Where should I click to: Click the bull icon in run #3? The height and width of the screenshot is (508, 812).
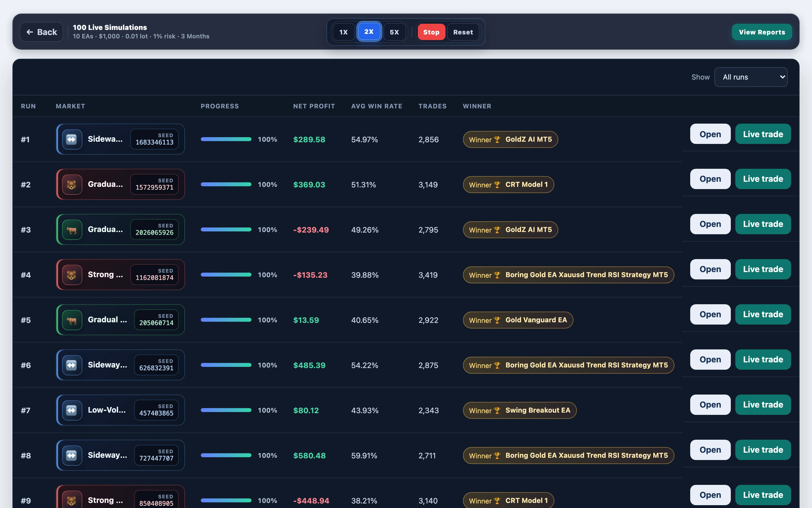click(x=72, y=230)
